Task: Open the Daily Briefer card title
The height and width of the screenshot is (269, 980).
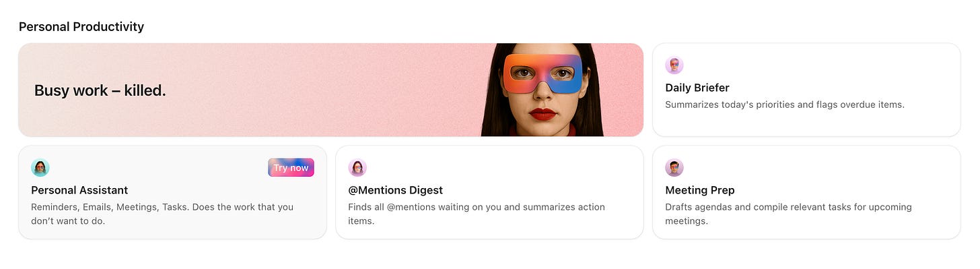Action: [697, 88]
